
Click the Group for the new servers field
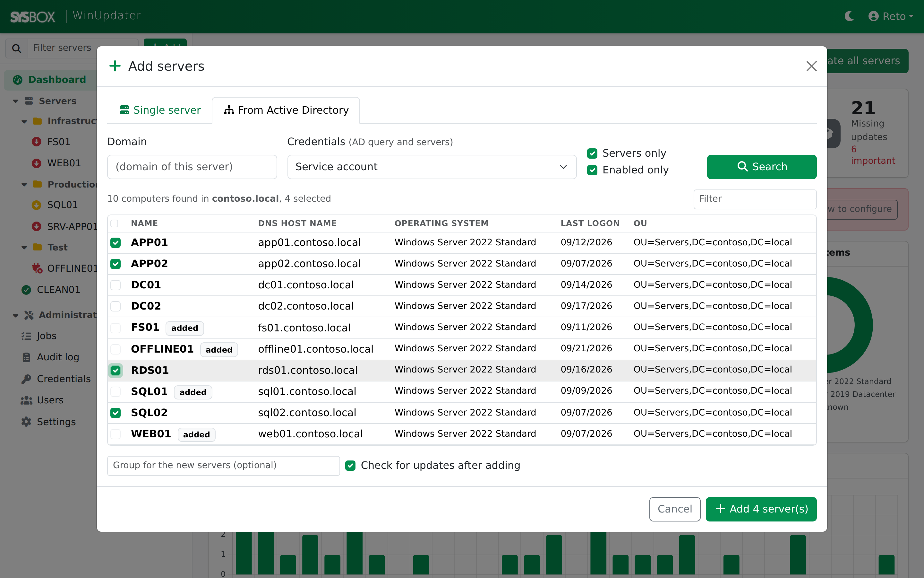pos(223,466)
